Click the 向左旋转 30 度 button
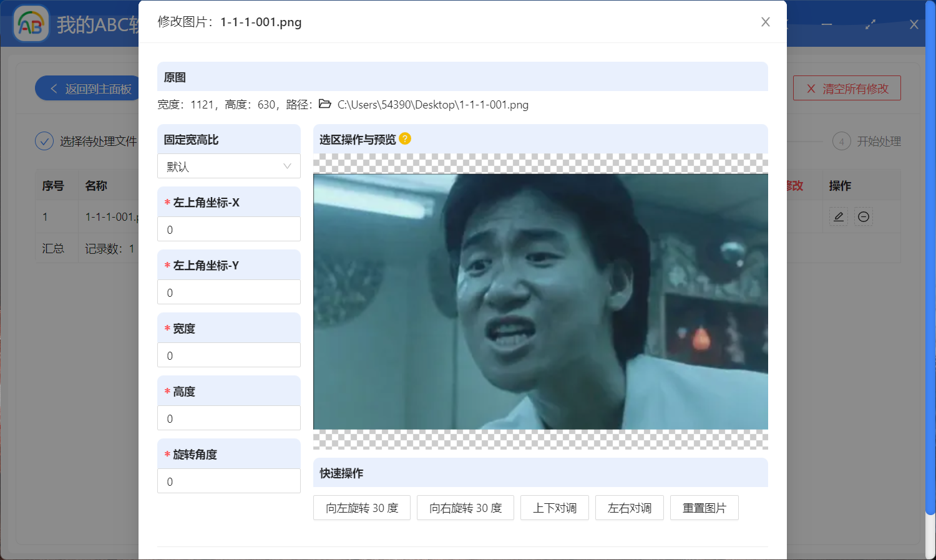 (x=361, y=508)
